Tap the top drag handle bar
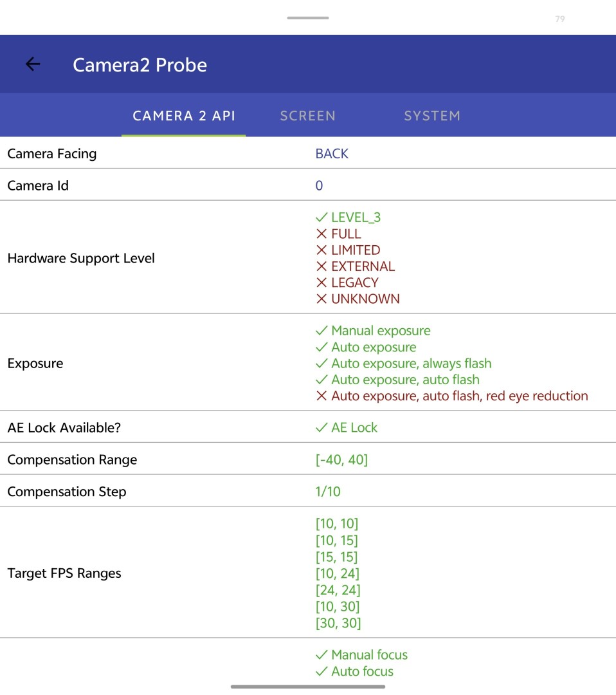The image size is (616, 695). [x=308, y=18]
